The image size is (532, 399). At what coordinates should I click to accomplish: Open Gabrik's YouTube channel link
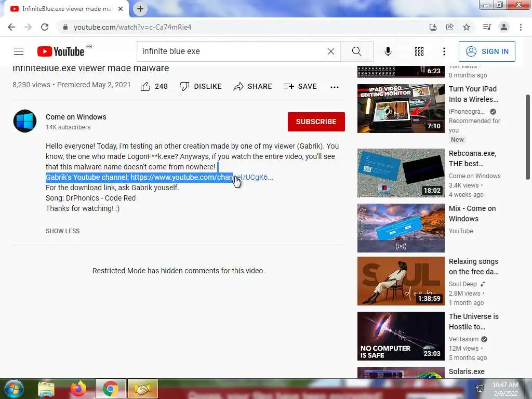pyautogui.click(x=202, y=177)
